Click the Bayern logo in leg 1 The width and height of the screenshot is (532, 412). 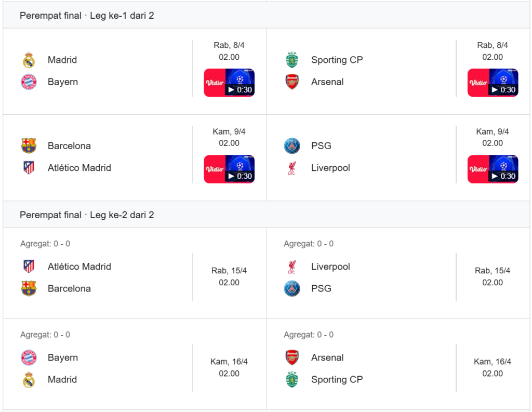[29, 82]
